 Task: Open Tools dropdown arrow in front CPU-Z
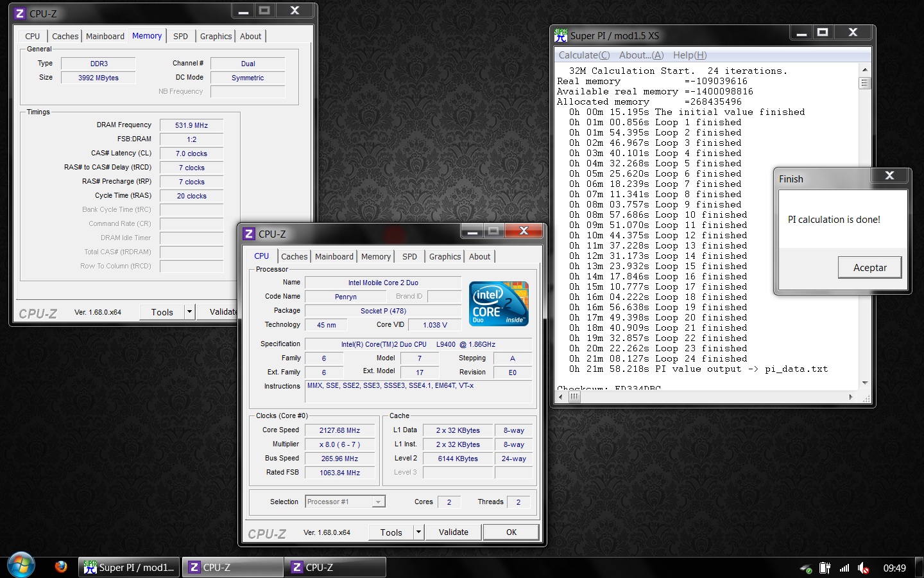pos(418,532)
